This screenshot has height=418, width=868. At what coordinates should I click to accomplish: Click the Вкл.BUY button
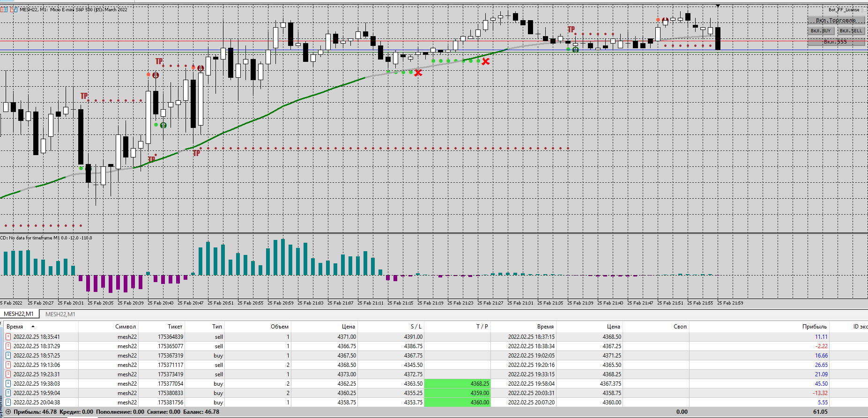821,30
